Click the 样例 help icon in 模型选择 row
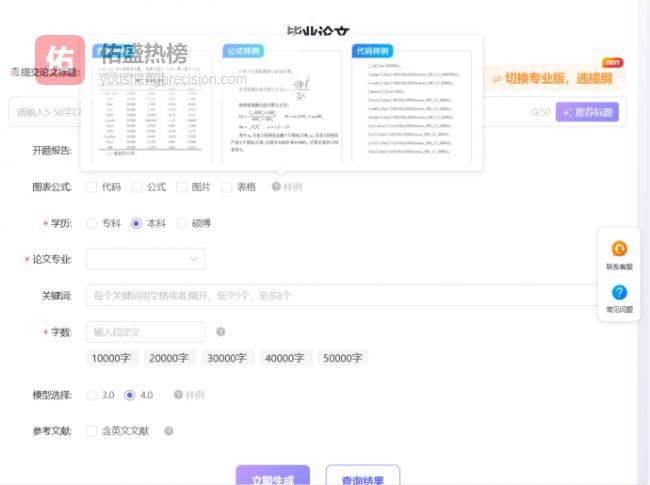The height and width of the screenshot is (485, 650). [178, 395]
